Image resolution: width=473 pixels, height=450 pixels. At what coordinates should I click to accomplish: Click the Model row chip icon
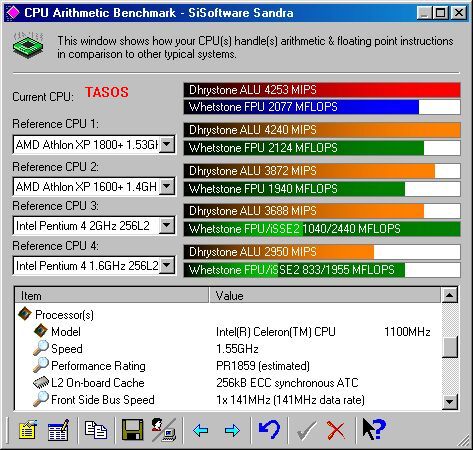(x=41, y=331)
